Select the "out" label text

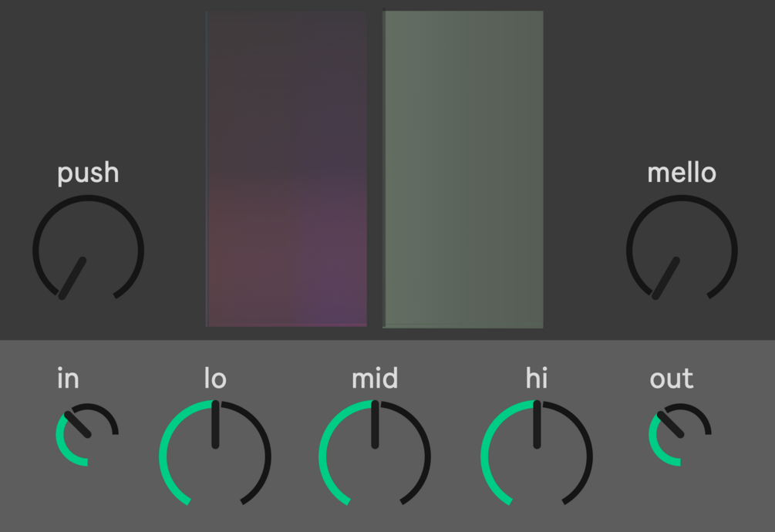tap(672, 379)
